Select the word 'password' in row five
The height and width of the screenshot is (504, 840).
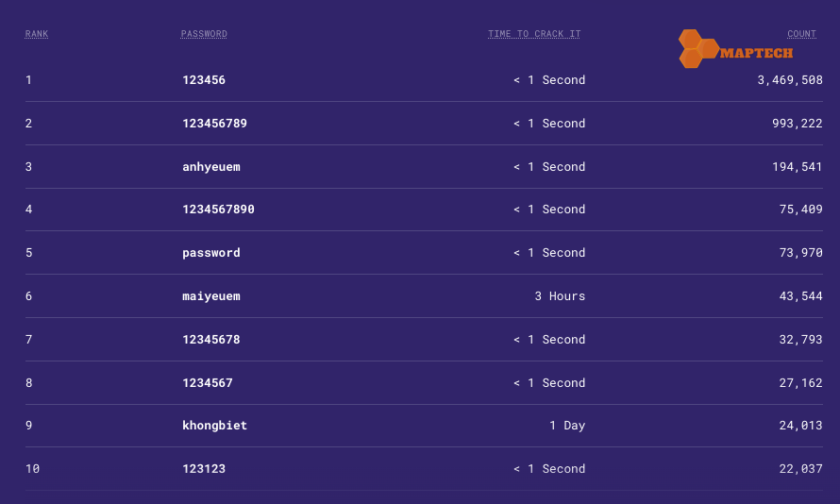click(211, 253)
